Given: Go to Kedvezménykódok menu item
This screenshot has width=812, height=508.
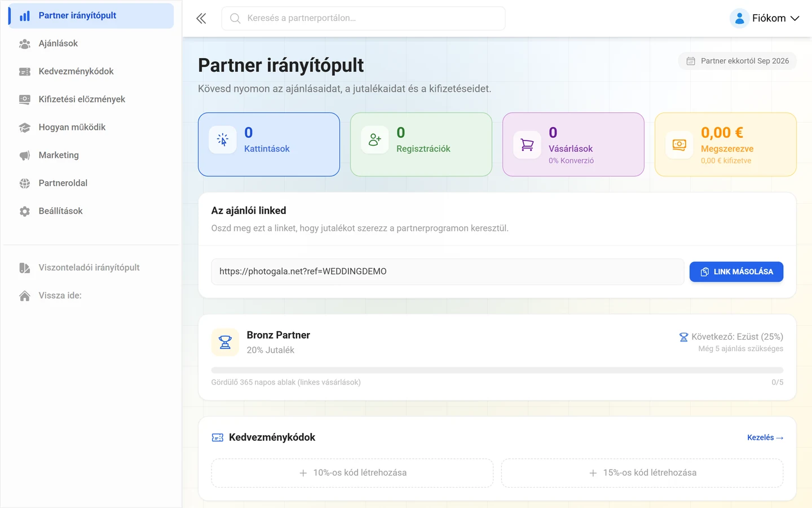Looking at the screenshot, I should coord(91,72).
